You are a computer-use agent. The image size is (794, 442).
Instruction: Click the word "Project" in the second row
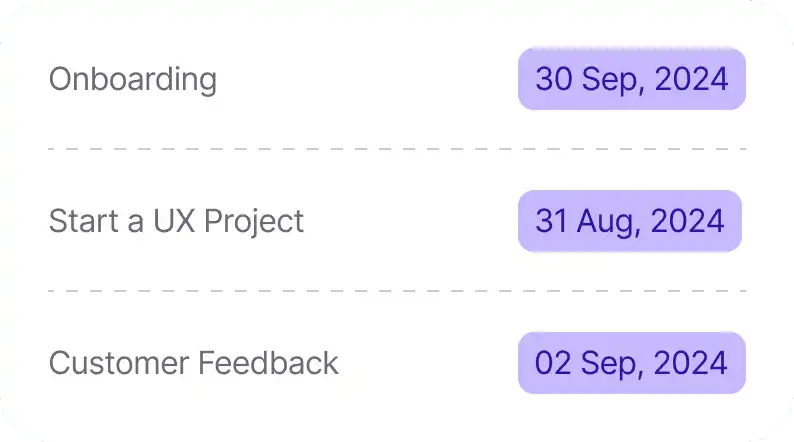click(x=254, y=221)
